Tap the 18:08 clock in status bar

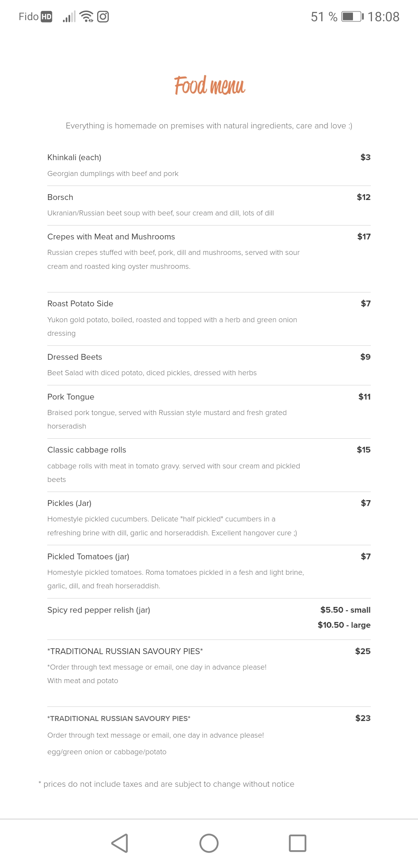(x=383, y=17)
